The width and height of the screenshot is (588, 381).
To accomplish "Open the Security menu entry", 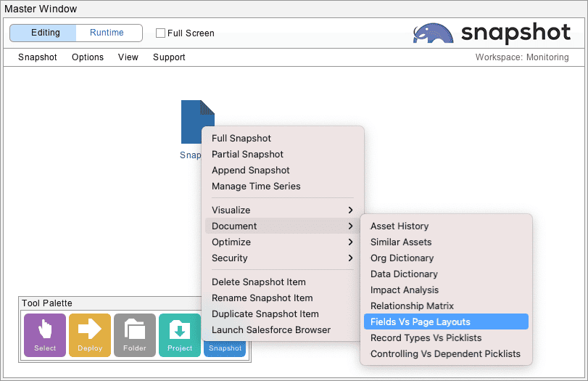I will pyautogui.click(x=283, y=258).
